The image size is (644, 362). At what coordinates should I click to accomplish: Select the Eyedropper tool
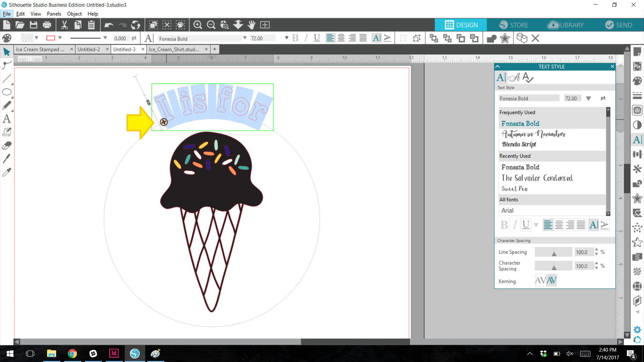click(7, 172)
